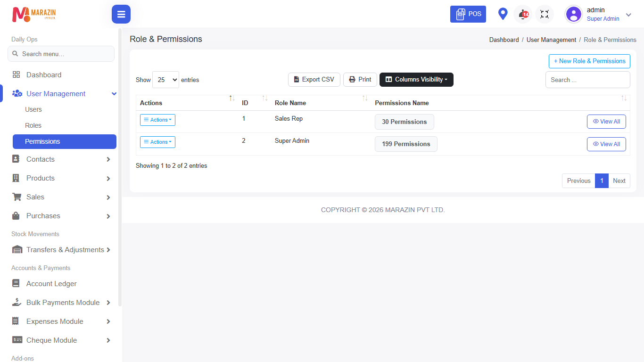The height and width of the screenshot is (362, 644).
Task: Click the Dashboard grid icon in sidebar
Action: coord(17,74)
